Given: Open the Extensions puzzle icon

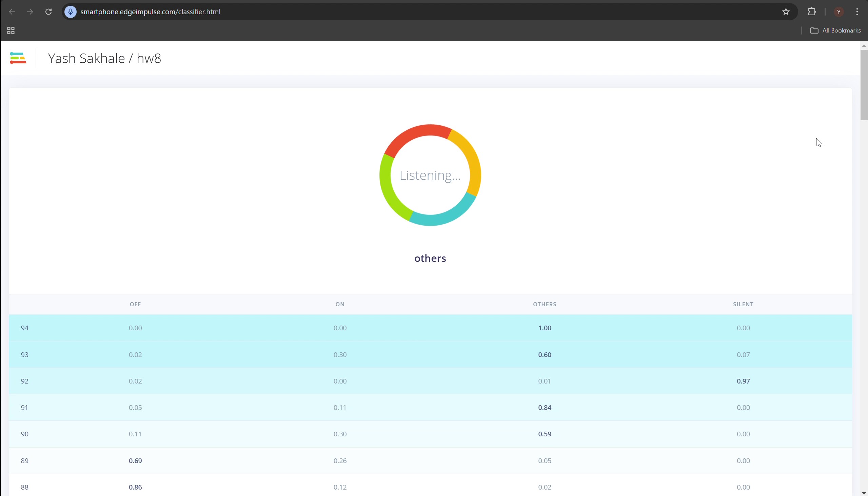Looking at the screenshot, I should click(x=812, y=12).
